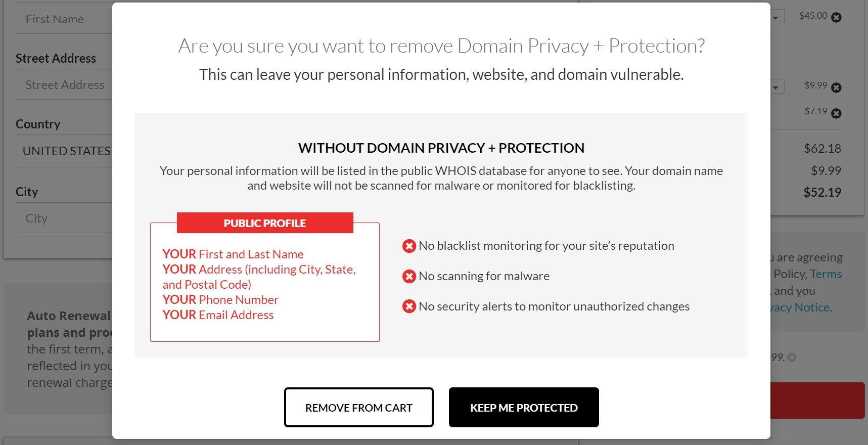
Task: Click the small gray x icon after 99.
Action: [792, 358]
